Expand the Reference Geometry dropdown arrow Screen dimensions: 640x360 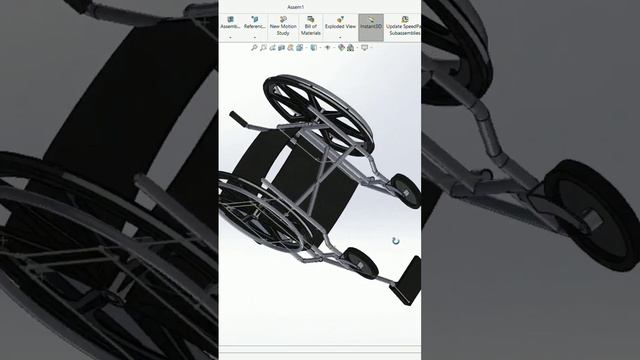255,37
